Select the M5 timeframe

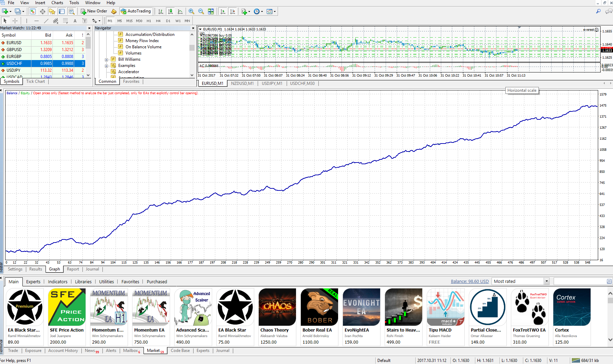[120, 21]
